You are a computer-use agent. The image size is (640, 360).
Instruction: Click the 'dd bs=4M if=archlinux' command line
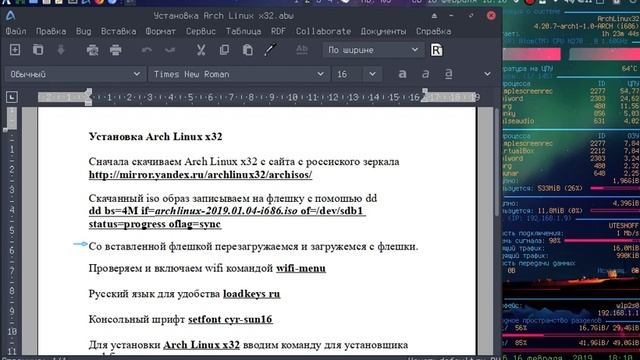point(226,211)
